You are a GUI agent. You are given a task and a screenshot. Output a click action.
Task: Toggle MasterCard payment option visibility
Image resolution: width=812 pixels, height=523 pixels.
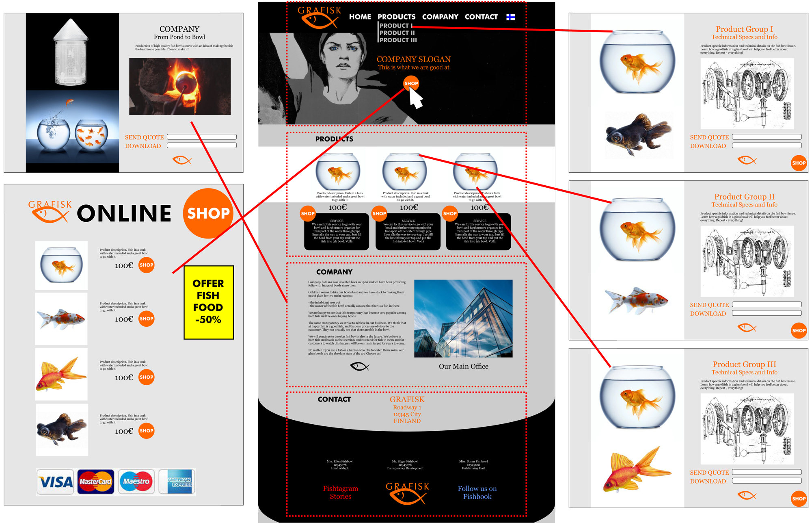92,487
